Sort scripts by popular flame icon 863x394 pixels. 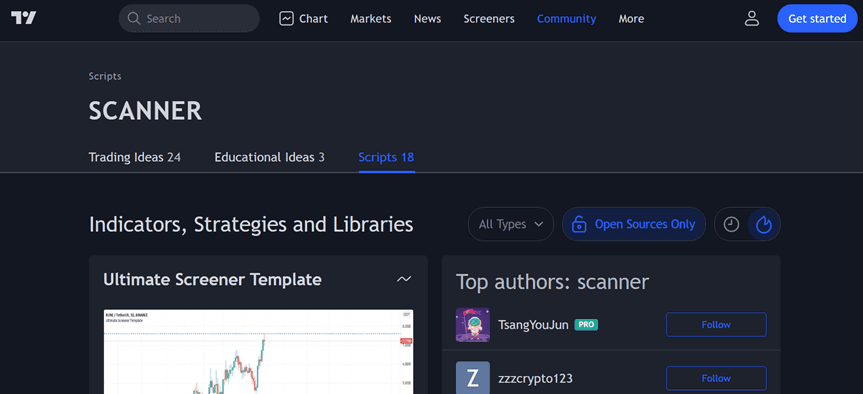point(764,225)
